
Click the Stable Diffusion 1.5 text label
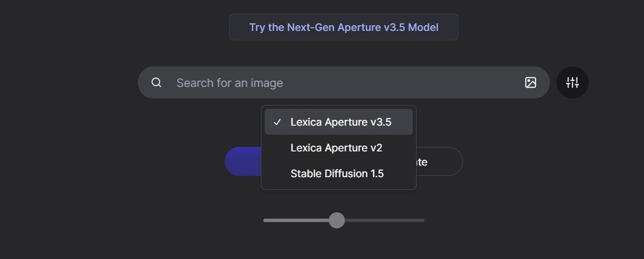[337, 173]
